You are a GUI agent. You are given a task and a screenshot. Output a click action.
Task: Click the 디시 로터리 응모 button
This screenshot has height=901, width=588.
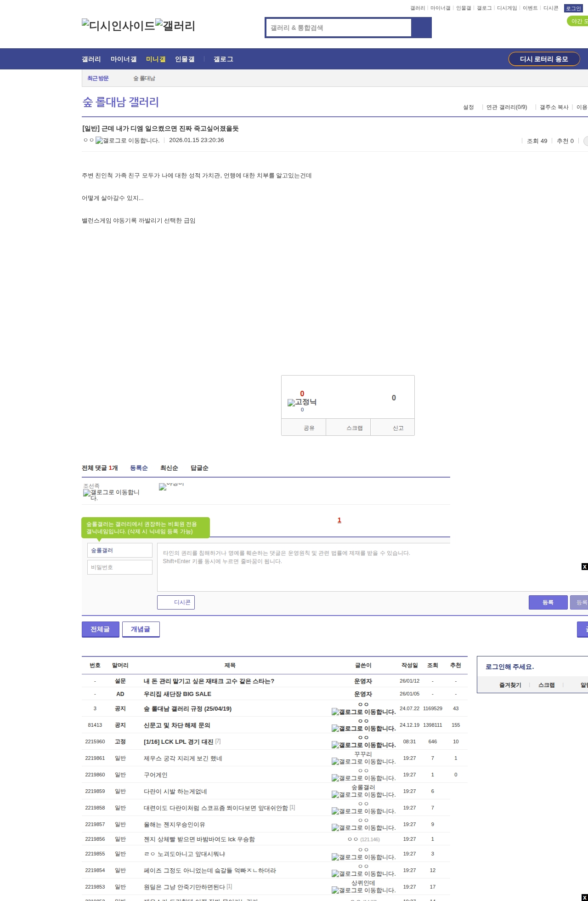pyautogui.click(x=544, y=59)
